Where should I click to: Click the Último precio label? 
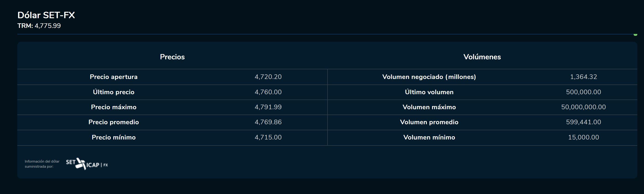click(113, 92)
